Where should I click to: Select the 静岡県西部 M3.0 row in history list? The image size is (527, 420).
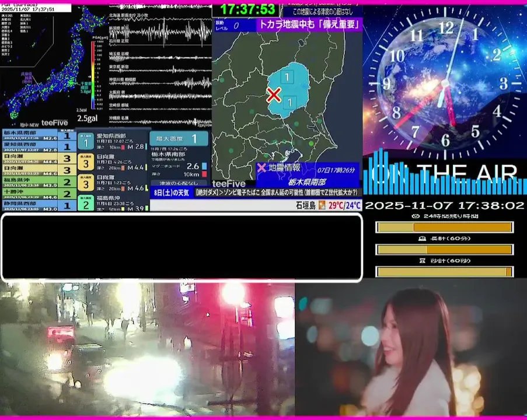pos(39,205)
